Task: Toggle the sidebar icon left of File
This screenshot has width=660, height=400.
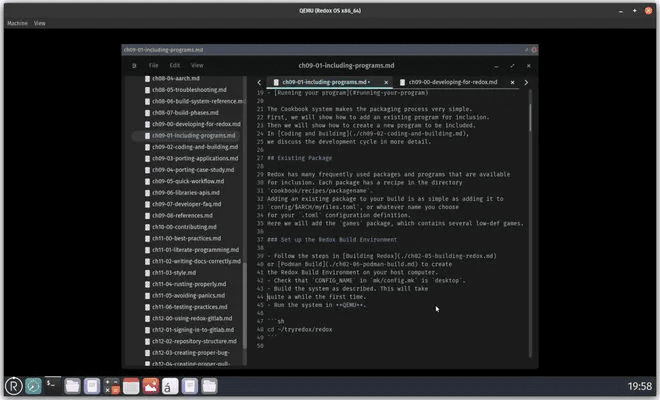Action: point(134,65)
